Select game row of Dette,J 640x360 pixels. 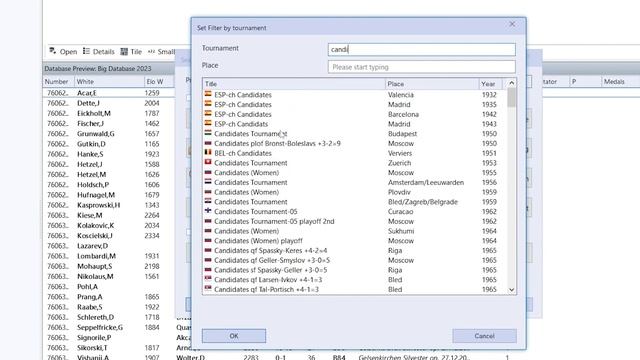click(109, 103)
